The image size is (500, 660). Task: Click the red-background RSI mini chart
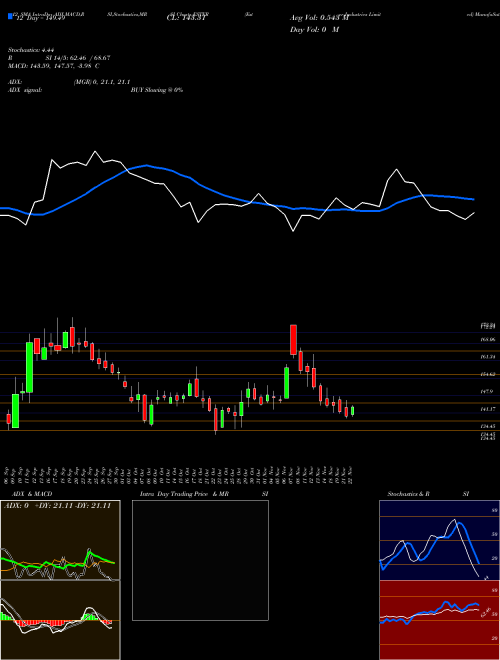439,620
